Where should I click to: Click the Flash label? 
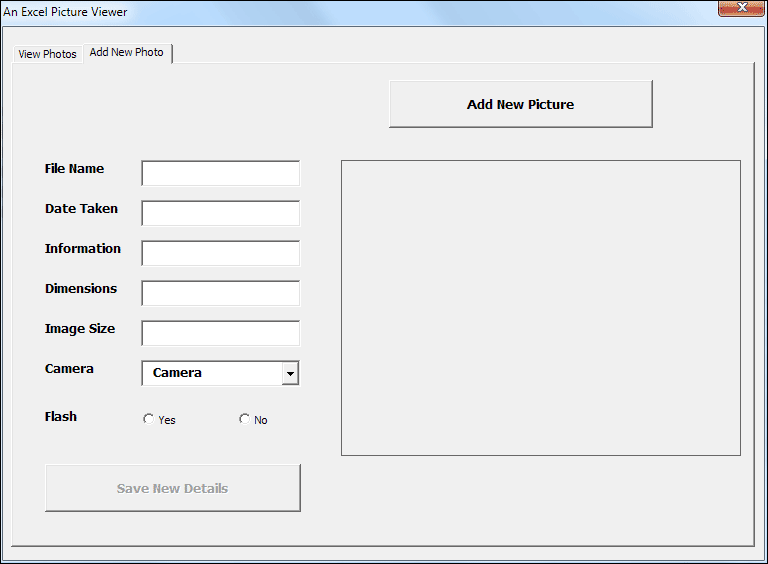(x=61, y=417)
